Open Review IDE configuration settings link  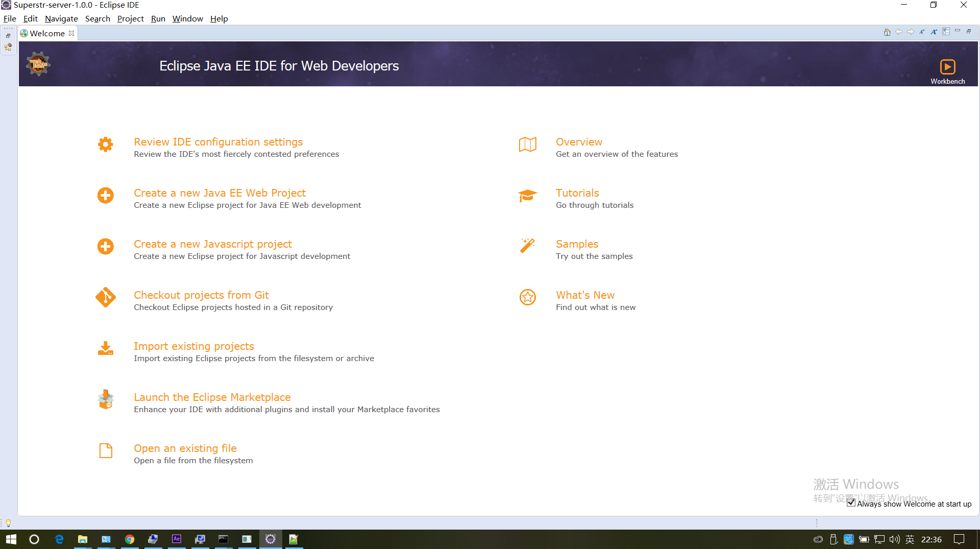[218, 142]
